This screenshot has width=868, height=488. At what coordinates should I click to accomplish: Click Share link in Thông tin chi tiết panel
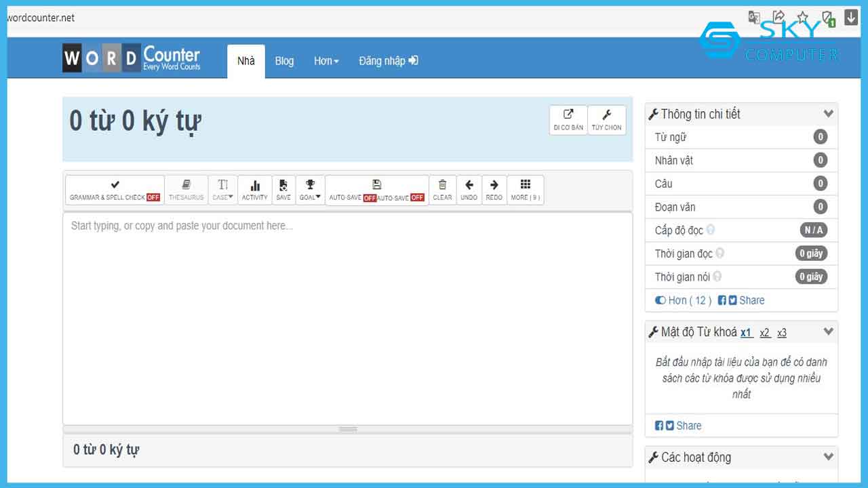tap(752, 300)
